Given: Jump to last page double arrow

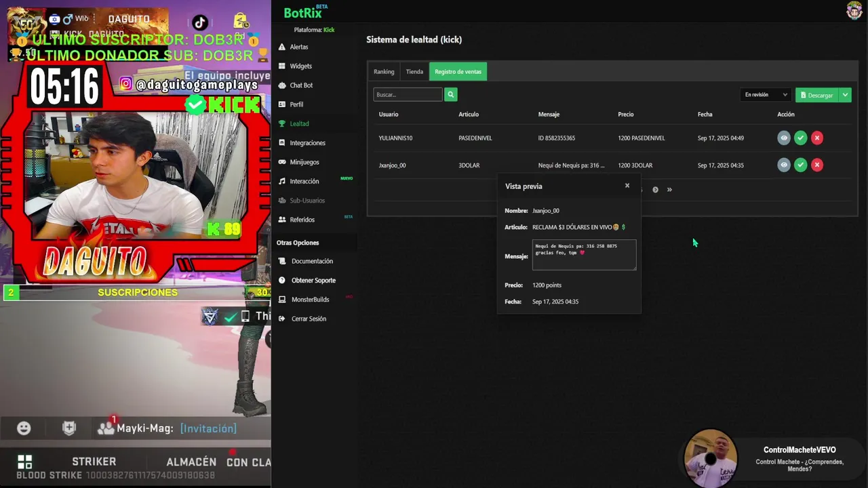Looking at the screenshot, I should [669, 190].
